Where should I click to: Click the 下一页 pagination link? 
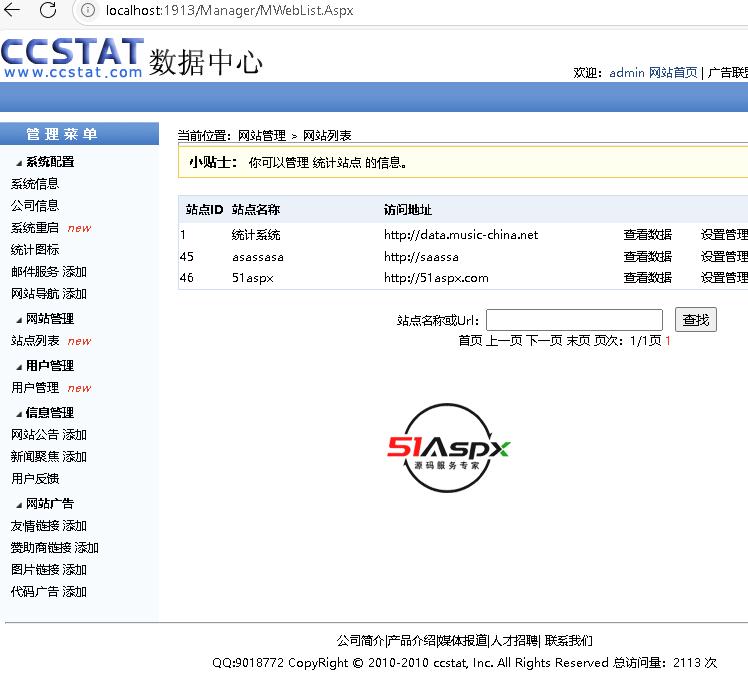click(x=545, y=341)
